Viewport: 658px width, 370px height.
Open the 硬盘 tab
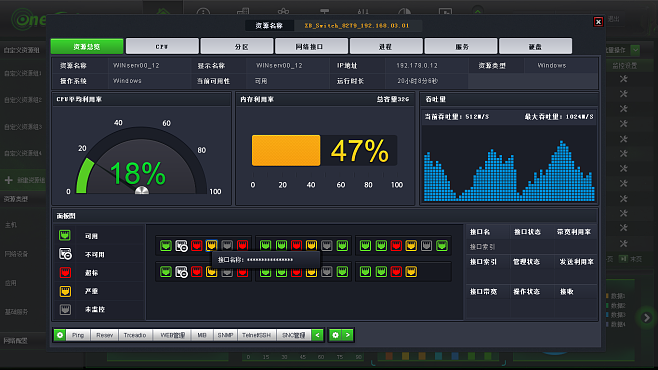pos(535,46)
